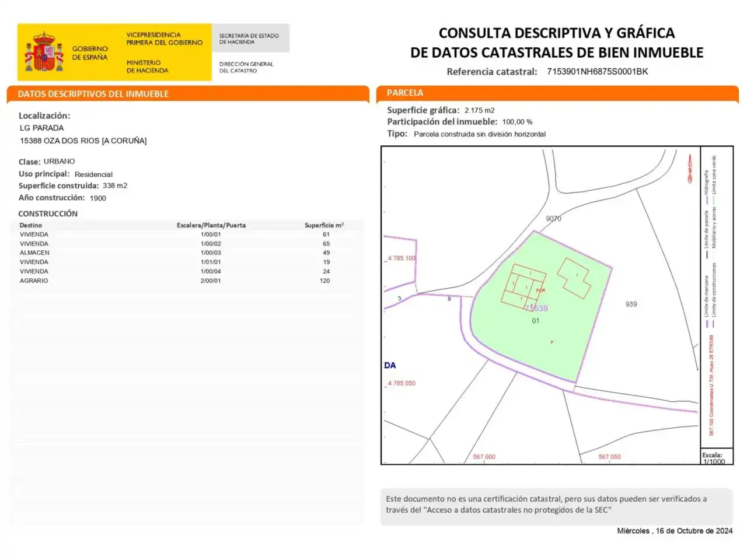Click coordinate label '4.785.100' on map
This screenshot has height=560, width=747.
coord(402,258)
